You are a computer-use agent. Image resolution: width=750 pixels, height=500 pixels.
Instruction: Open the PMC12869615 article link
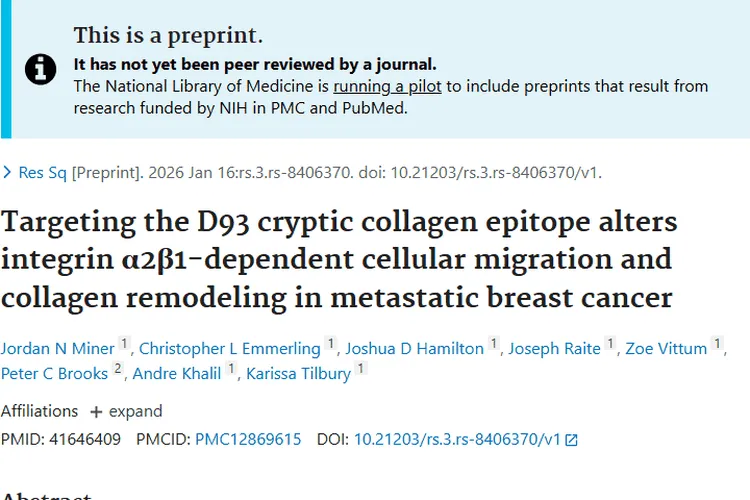247,439
